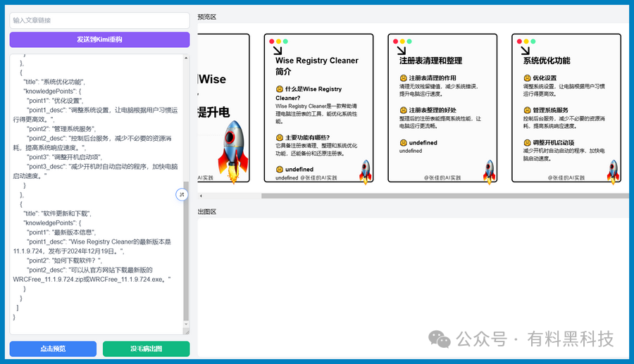Click the emoji beside 什么是Wise Registry Cleaner?
The width and height of the screenshot is (634, 364).
click(x=280, y=89)
